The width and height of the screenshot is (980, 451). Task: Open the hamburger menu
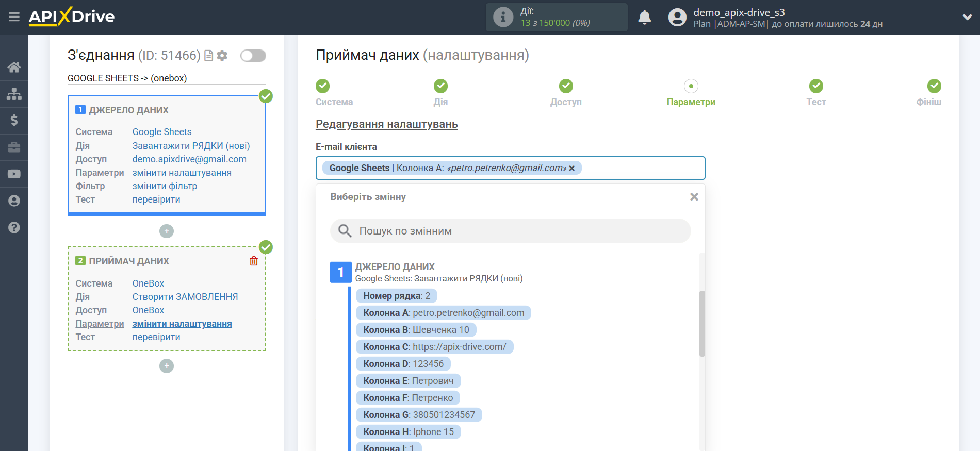click(14, 17)
